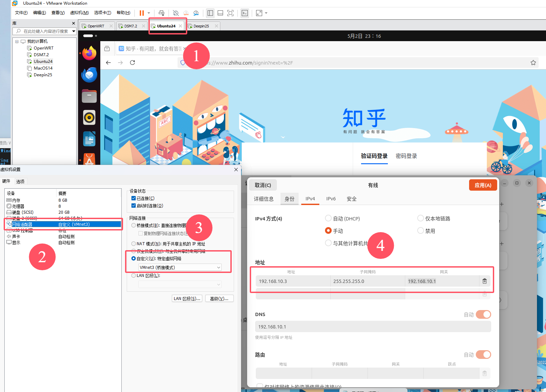Turn off the DNS 自动 switch
Screen dimensions: 546x392
[483, 314]
